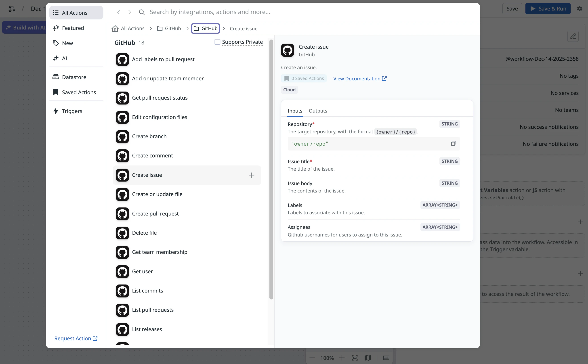Select Create pull request action
This screenshot has width=588, height=364.
[187, 214]
